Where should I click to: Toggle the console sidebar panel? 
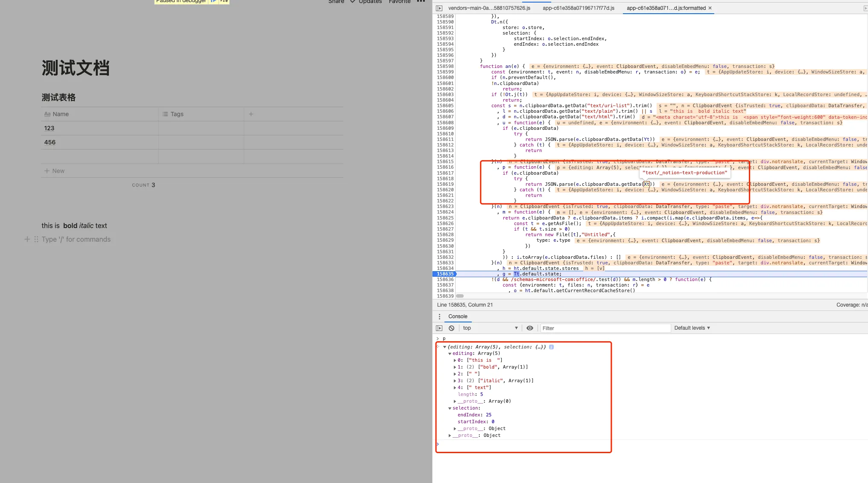(x=439, y=328)
